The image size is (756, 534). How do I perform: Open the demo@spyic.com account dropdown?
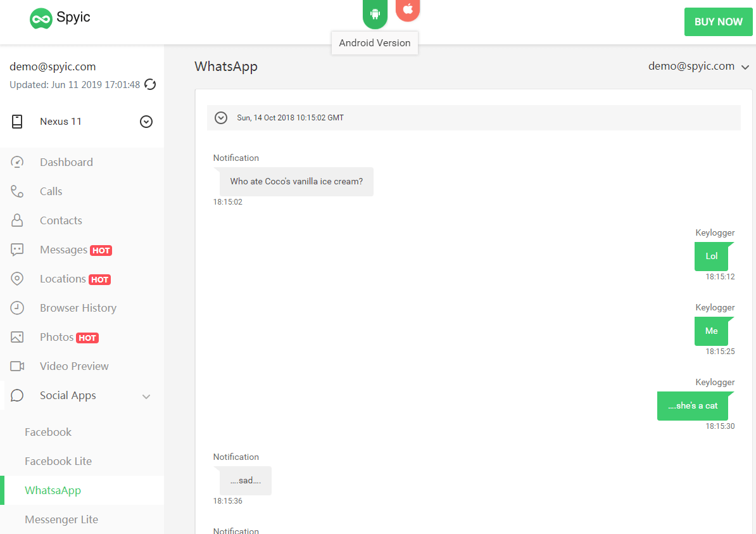click(x=698, y=67)
